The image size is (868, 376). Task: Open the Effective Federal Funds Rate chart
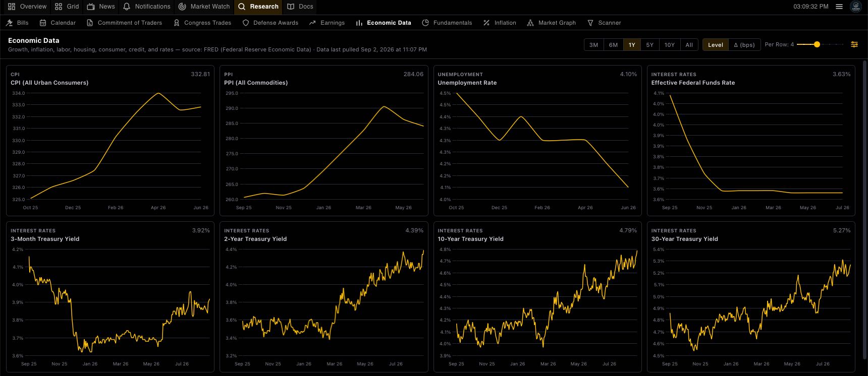point(751,141)
